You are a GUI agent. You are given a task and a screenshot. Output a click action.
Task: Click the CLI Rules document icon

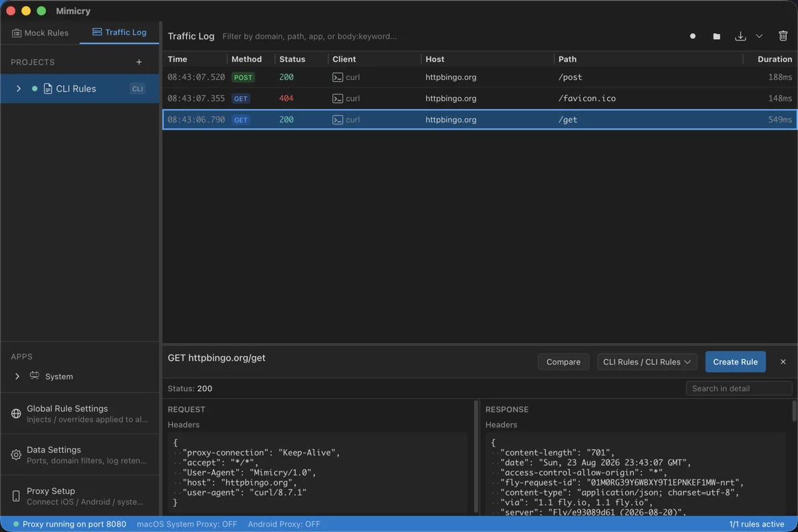pos(48,88)
